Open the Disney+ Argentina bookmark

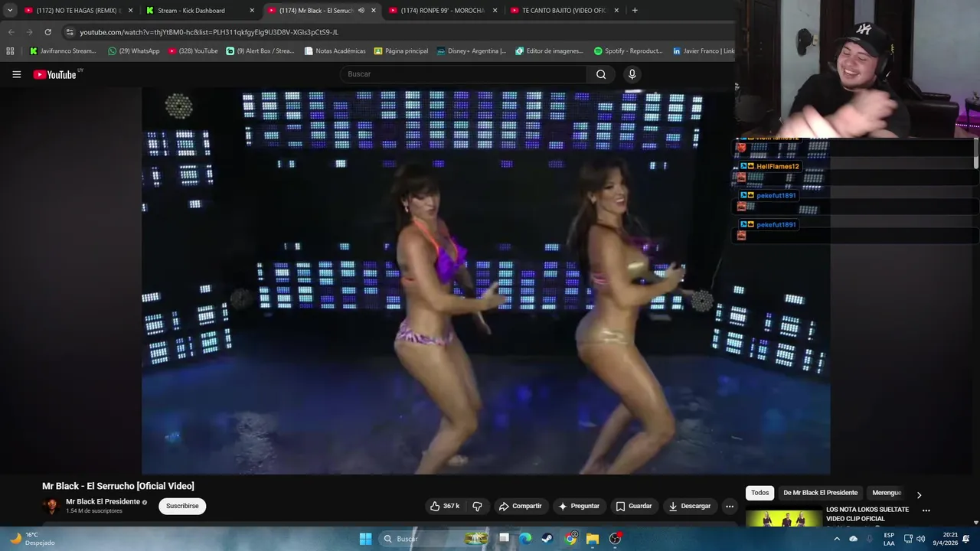coord(472,51)
